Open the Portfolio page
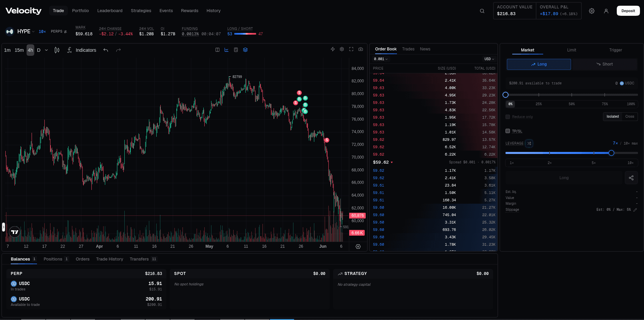Image resolution: width=644 pixels, height=320 pixels. [80, 11]
